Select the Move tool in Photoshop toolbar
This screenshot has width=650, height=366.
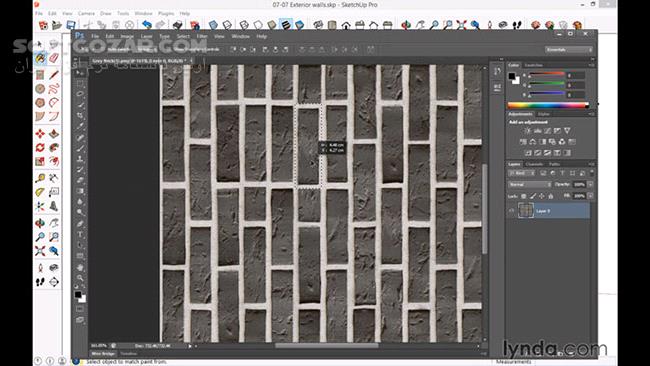click(80, 73)
